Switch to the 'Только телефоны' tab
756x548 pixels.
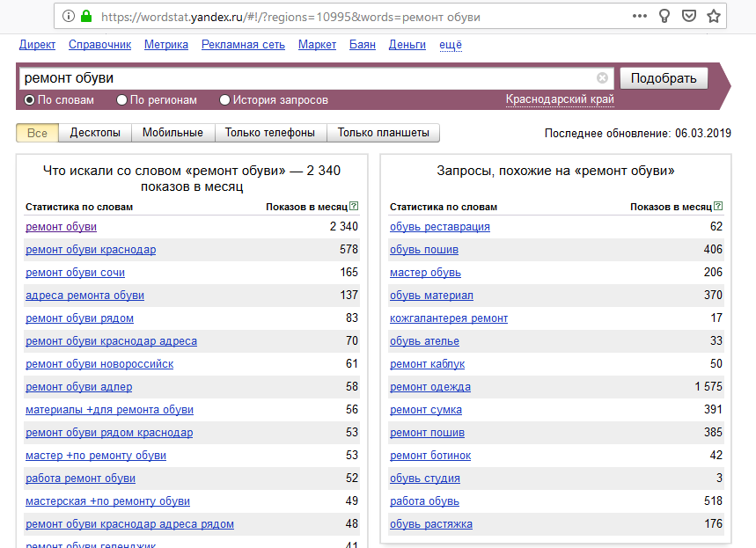point(270,133)
